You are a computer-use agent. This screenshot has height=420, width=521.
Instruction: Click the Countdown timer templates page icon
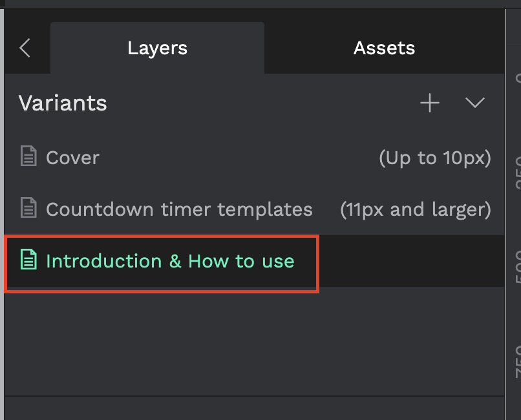pos(28,208)
